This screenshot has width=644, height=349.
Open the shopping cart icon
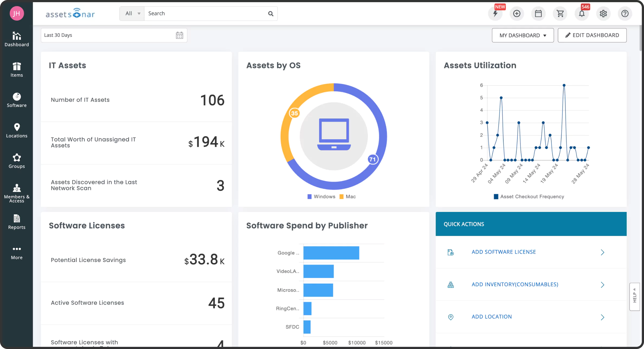click(560, 14)
